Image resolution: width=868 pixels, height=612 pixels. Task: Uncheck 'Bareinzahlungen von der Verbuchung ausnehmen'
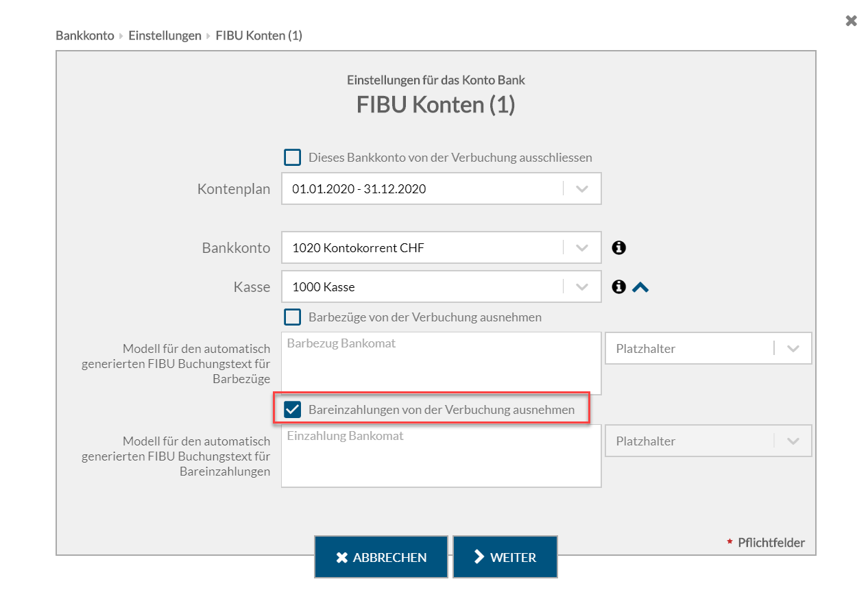pyautogui.click(x=293, y=410)
